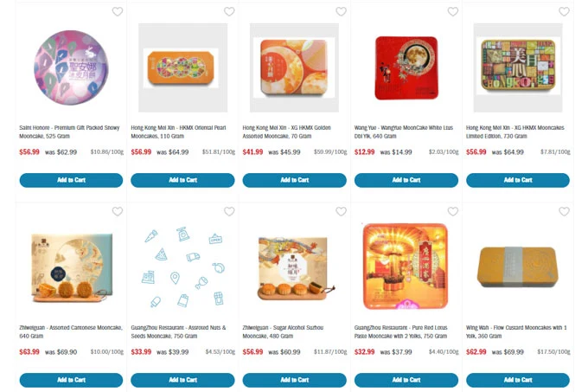Open the HKMX Limited Edition collage tin image
Viewport: 588px width, 392px height.
[518, 67]
